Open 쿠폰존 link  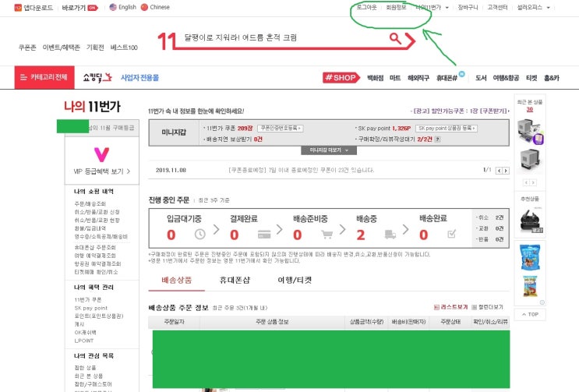(x=27, y=48)
